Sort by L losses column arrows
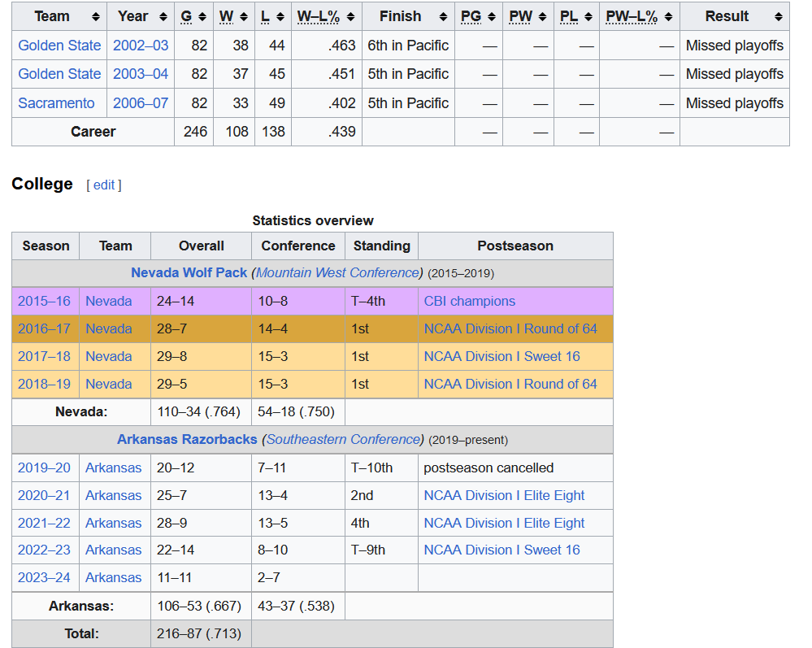Image resolution: width=812 pixels, height=648 pixels. 280,16
